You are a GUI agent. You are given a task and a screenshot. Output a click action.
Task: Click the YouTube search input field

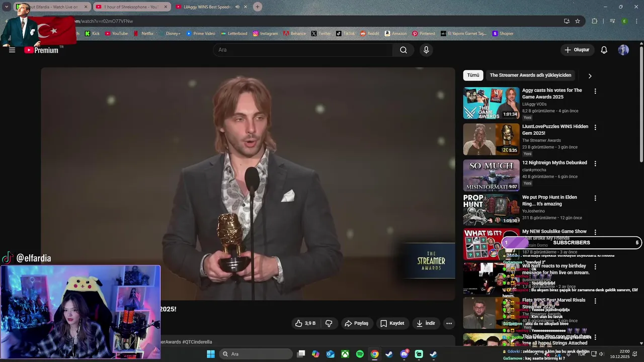pyautogui.click(x=303, y=50)
